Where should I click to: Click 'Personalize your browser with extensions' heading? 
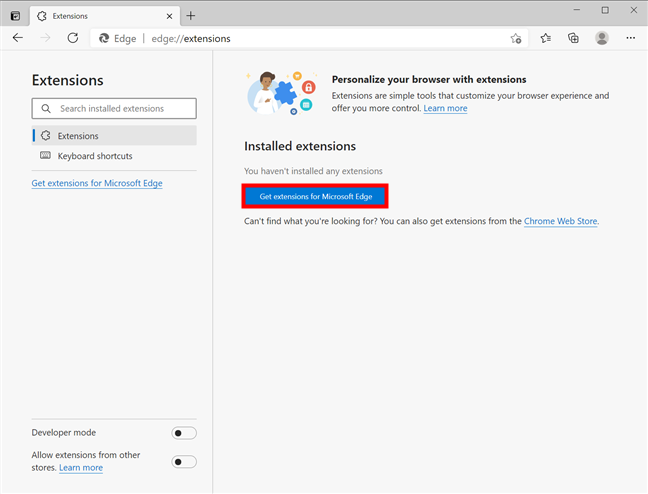[429, 79]
